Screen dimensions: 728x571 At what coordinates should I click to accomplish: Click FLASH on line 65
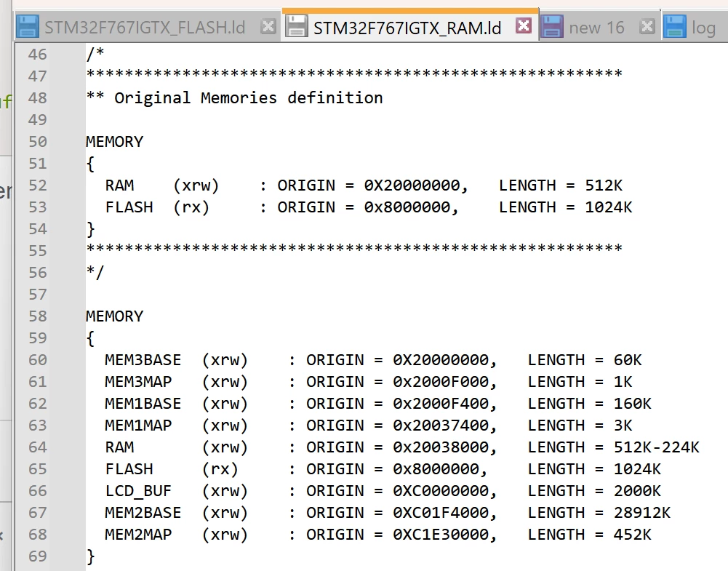click(129, 469)
